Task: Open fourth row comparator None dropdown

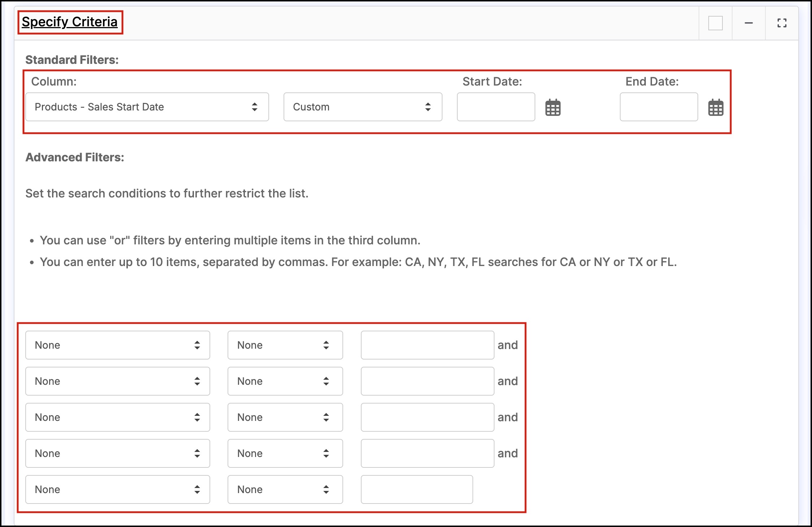Action: pos(285,453)
